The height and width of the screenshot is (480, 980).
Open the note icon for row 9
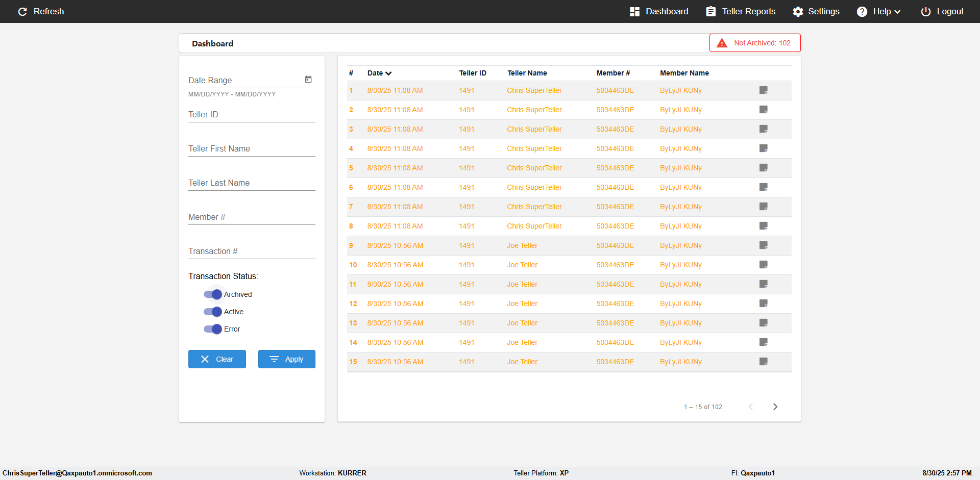pyautogui.click(x=764, y=245)
